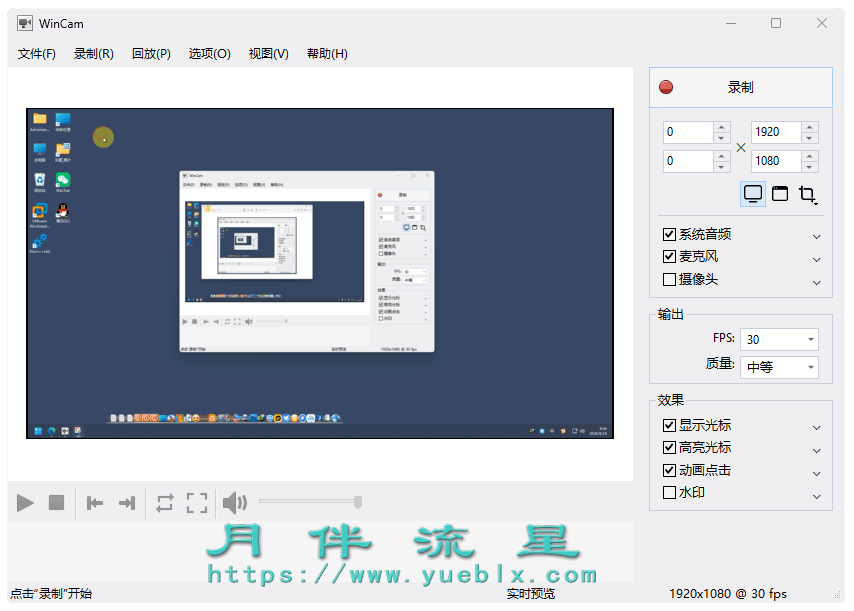Click the live preview thumbnail
Viewport: 854px width, 611px height.
click(x=320, y=273)
